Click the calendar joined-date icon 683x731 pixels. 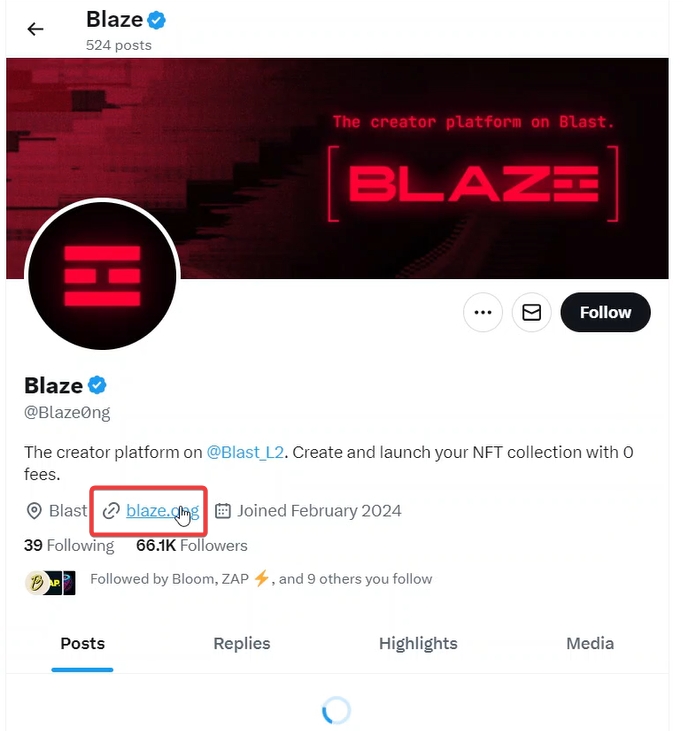point(223,511)
